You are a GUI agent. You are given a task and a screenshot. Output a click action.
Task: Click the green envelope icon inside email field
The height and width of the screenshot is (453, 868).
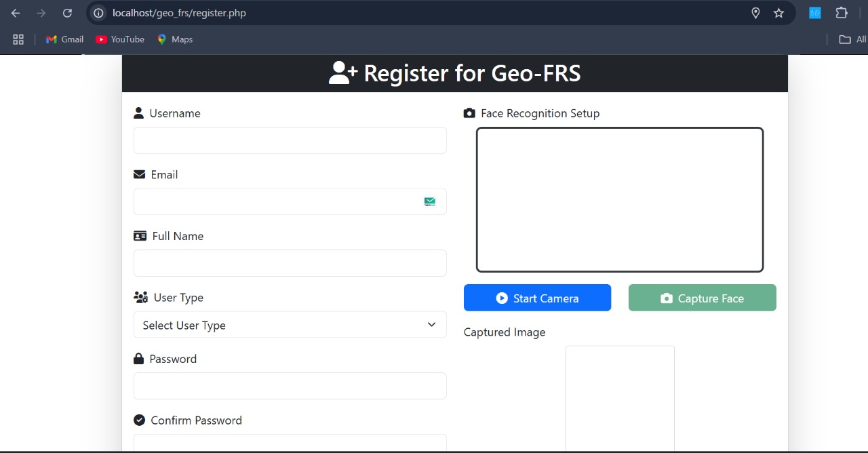(x=429, y=201)
